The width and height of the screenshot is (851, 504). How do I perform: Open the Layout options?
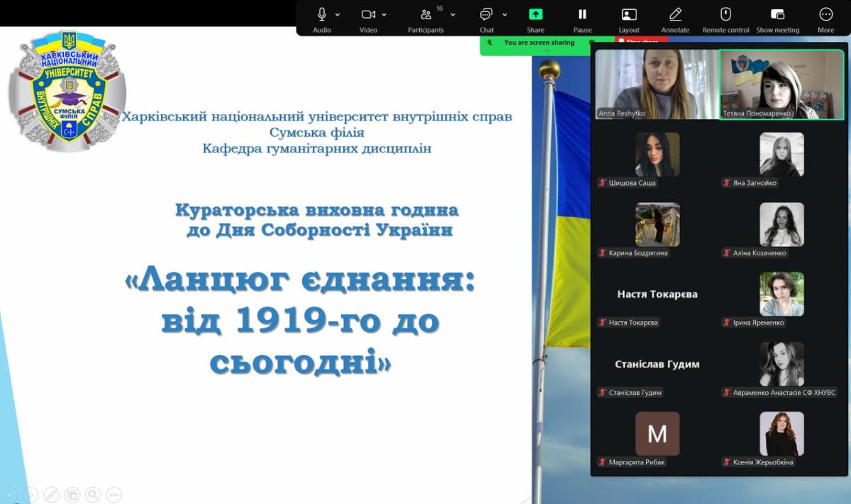[x=628, y=15]
